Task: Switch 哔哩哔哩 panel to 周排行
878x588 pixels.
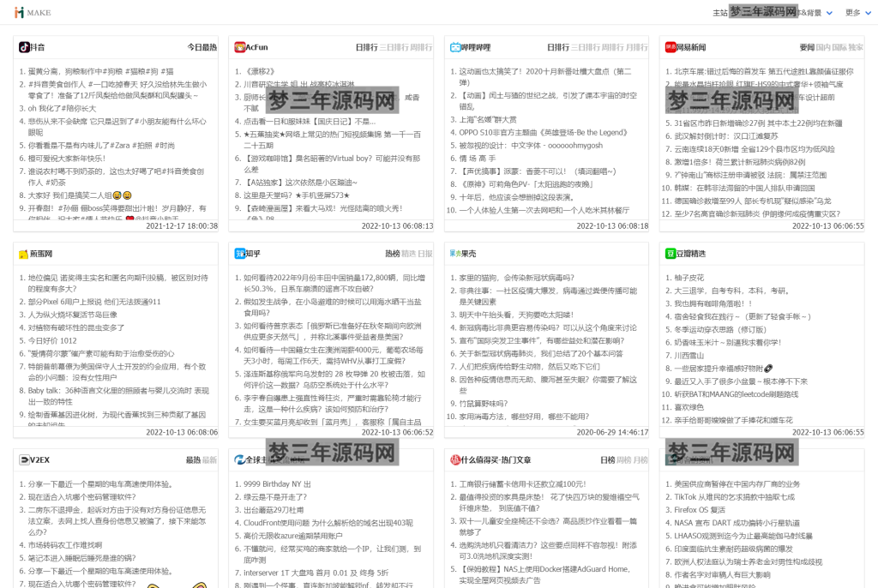Action: click(613, 48)
